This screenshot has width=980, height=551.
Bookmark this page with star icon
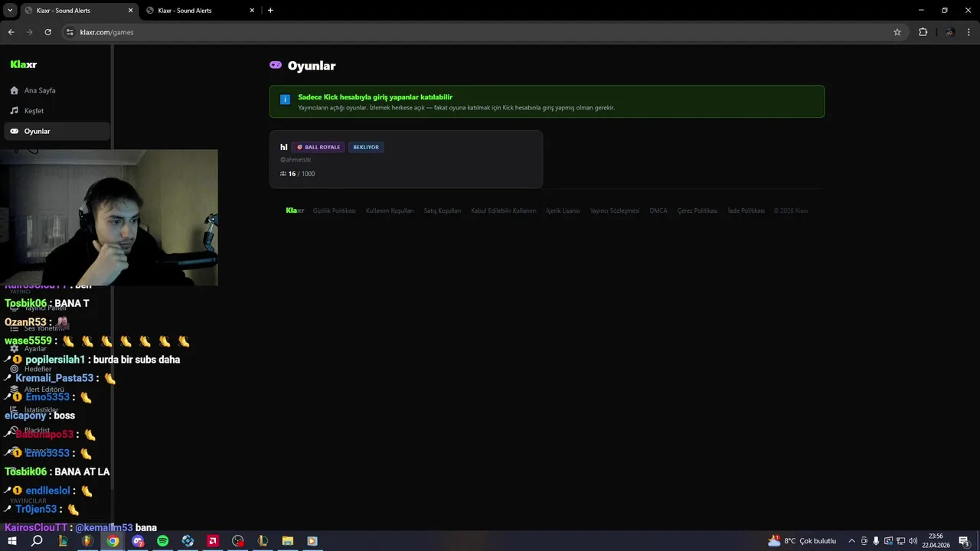click(x=897, y=32)
